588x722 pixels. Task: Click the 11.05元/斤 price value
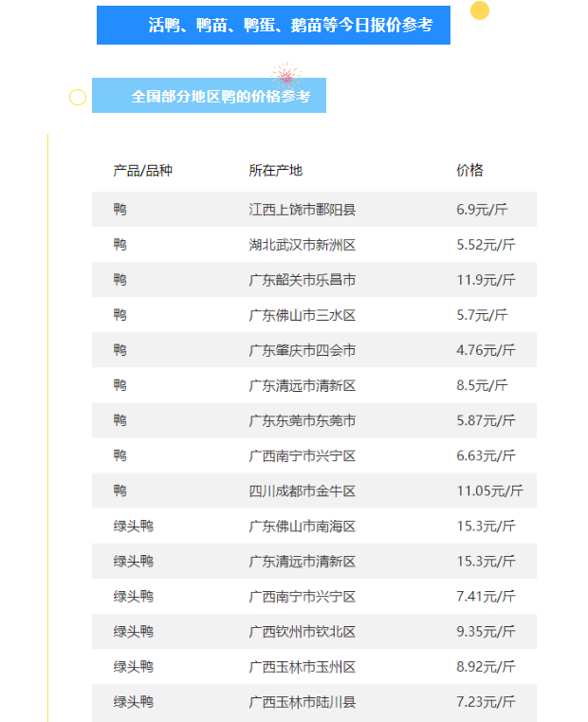(489, 491)
